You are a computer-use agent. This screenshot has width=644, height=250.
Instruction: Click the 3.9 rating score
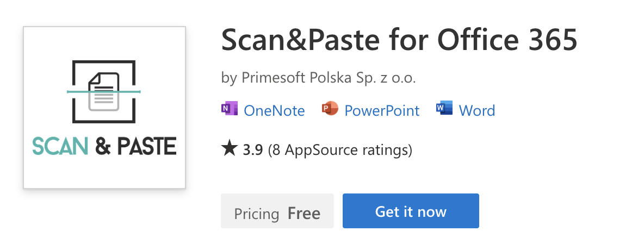[253, 149]
